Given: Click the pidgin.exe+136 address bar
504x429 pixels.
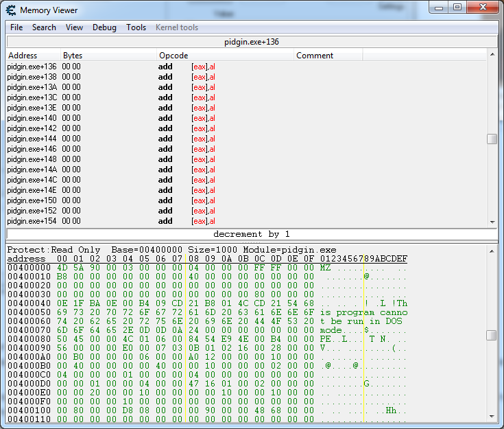Looking at the screenshot, I should pos(252,42).
